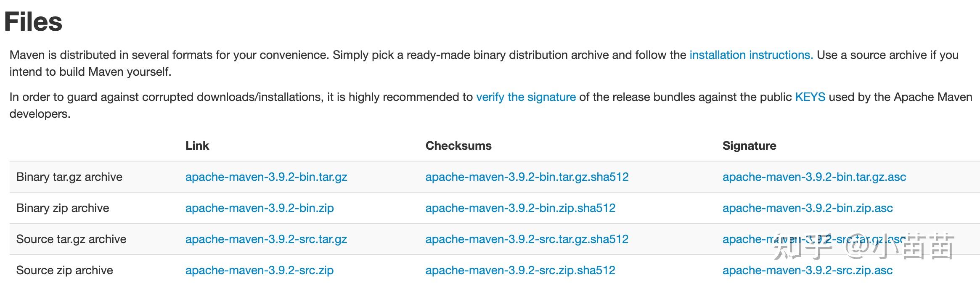The width and height of the screenshot is (980, 286).
Task: Open src.tar.gz.sha512 checksum file
Action: click(x=527, y=239)
